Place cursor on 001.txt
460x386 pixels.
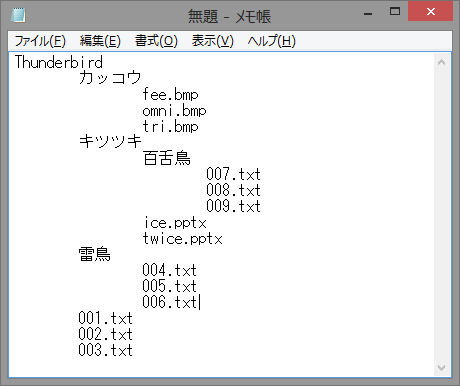[x=105, y=318]
